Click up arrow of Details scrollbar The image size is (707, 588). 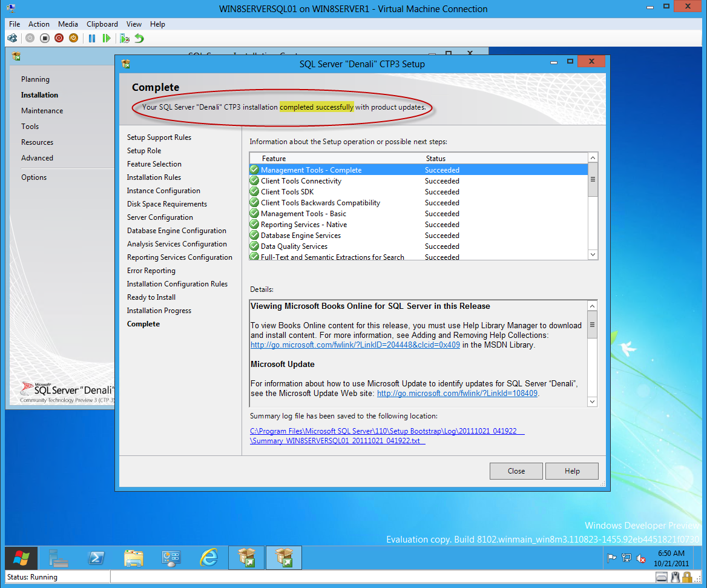pos(593,306)
